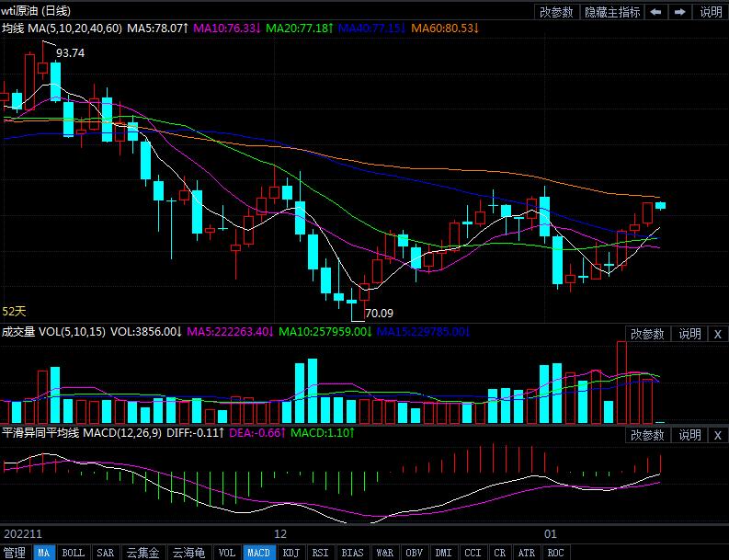Close the volume panel with X
Image resolution: width=729 pixels, height=560 pixels.
(x=717, y=334)
